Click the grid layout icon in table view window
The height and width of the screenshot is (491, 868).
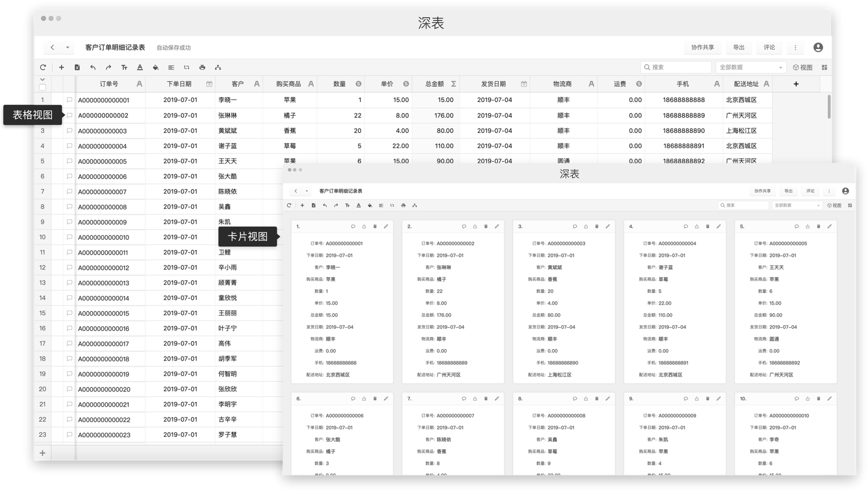825,67
